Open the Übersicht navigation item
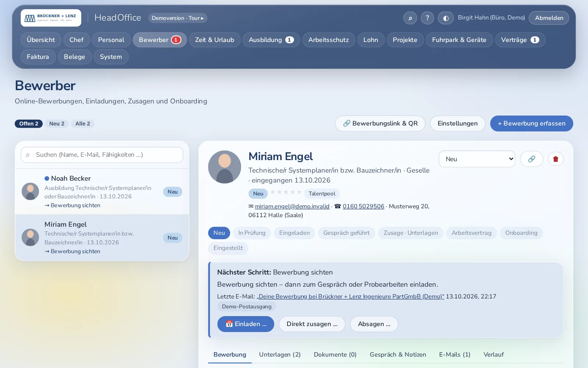This screenshot has height=368, width=588. (x=41, y=40)
